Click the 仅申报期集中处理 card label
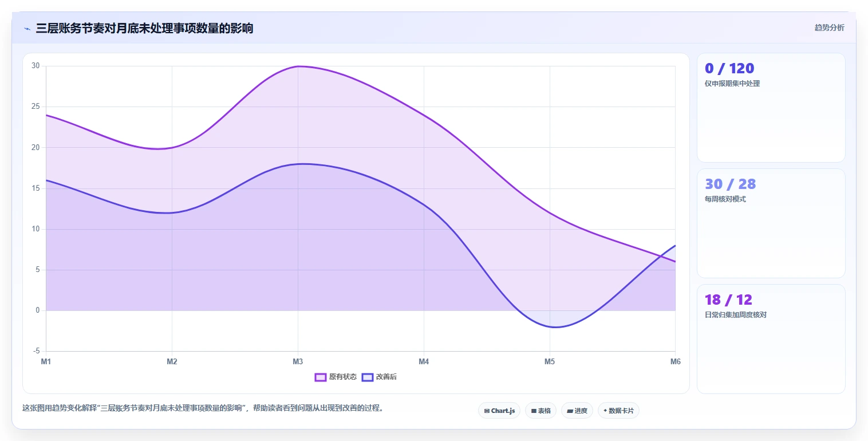The width and height of the screenshot is (868, 441). tap(732, 84)
